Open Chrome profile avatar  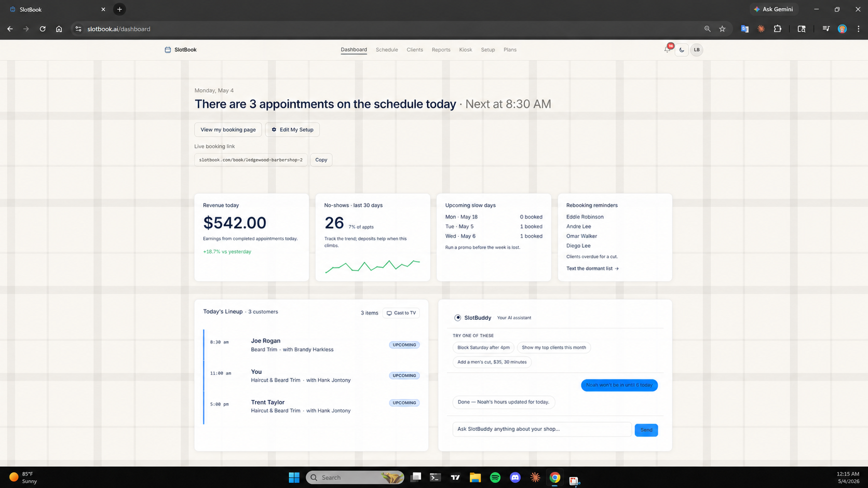pyautogui.click(x=842, y=29)
